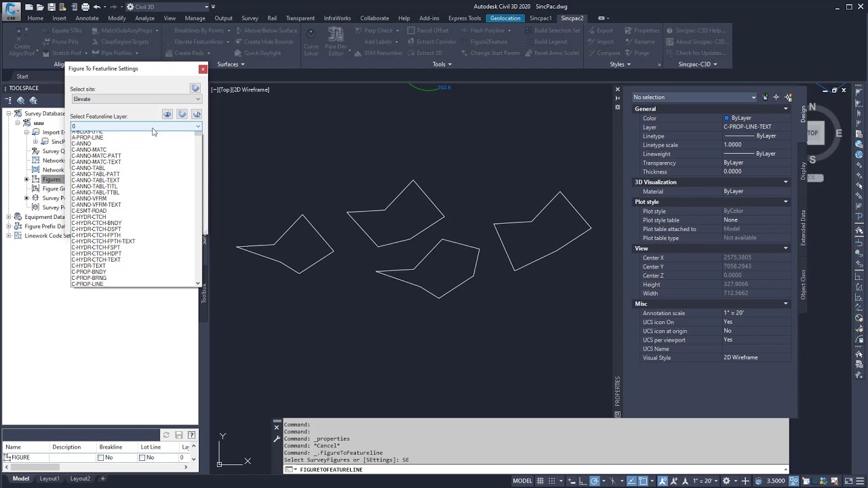Open the Home ribbon tab
Viewport: 868px width, 488px height.
click(x=35, y=18)
